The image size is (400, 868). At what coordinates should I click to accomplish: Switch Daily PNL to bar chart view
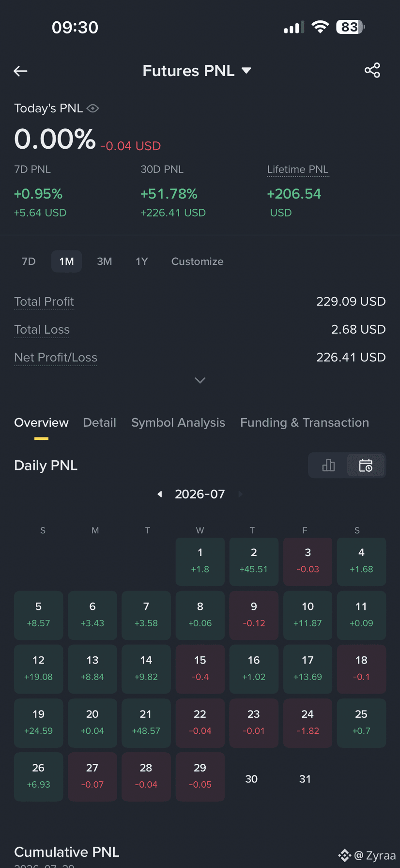tap(328, 465)
